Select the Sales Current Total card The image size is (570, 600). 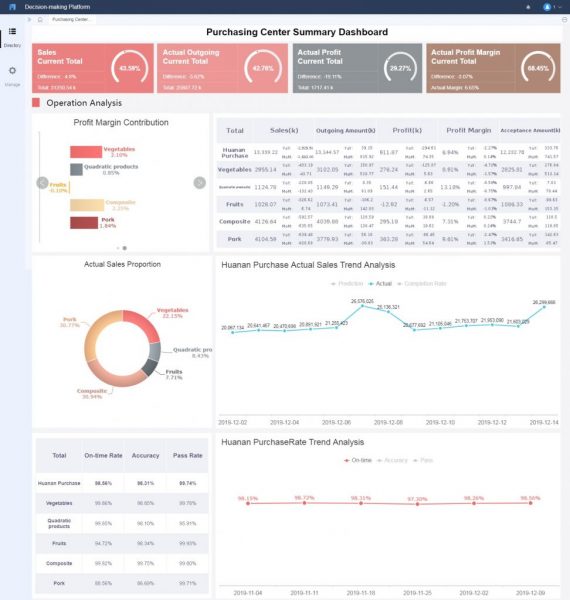point(93,68)
